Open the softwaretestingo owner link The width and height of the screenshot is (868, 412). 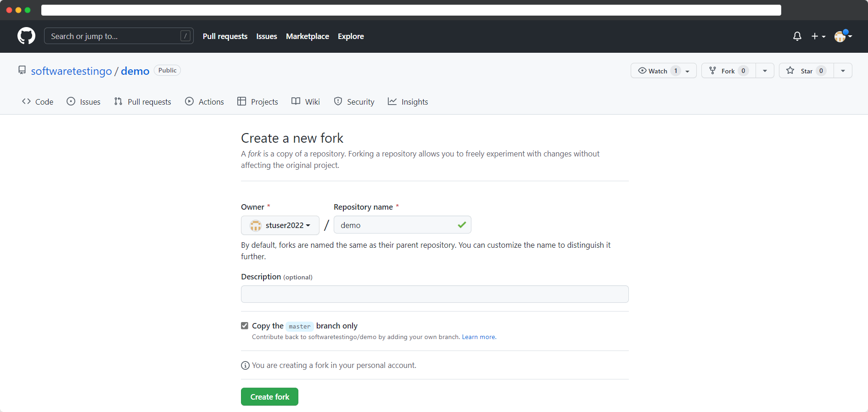72,71
